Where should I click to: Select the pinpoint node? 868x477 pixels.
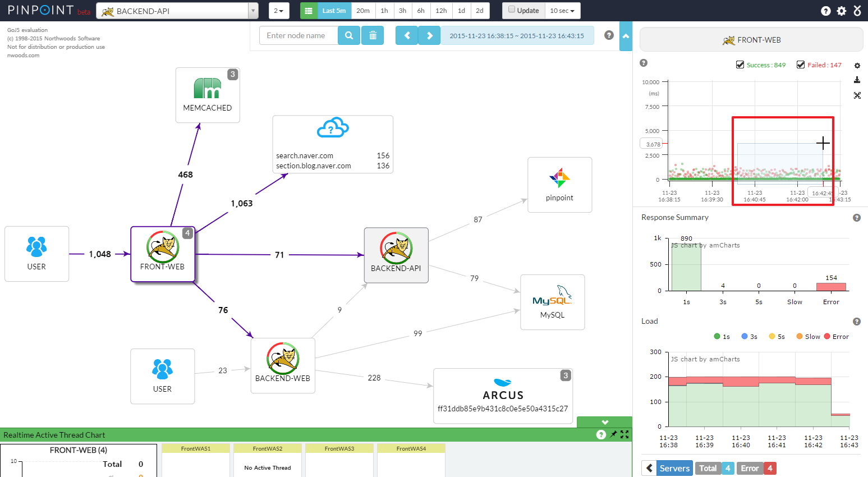[560, 185]
